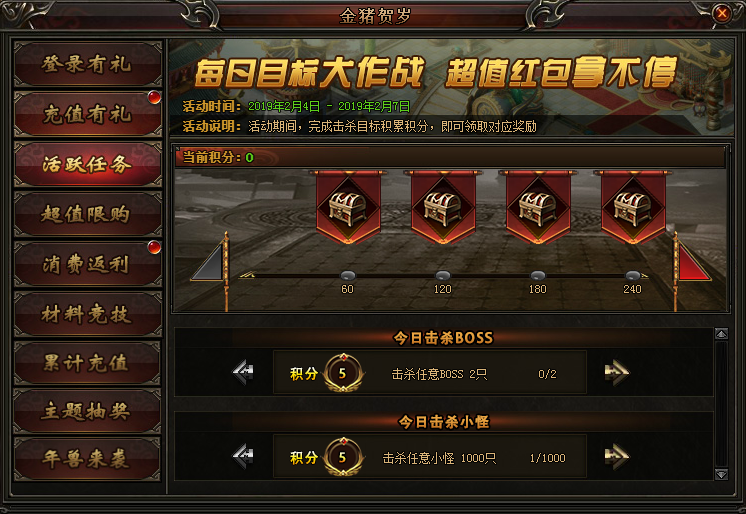Switch to 充值有礼 tab
Screen dimensions: 746x514
[x=88, y=114]
